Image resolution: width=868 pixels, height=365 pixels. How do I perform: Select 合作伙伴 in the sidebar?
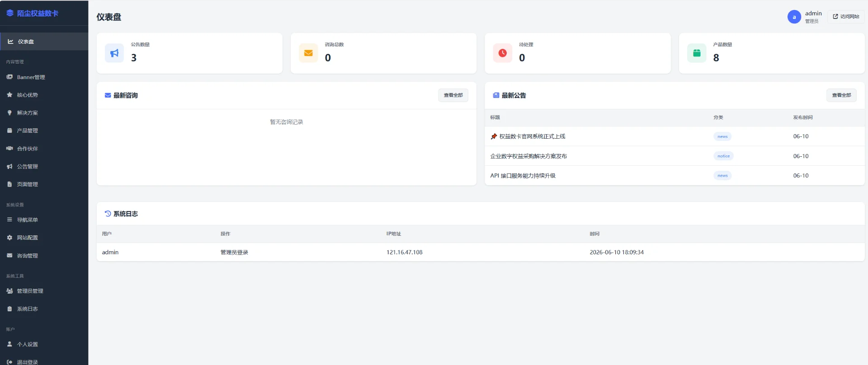coord(44,149)
